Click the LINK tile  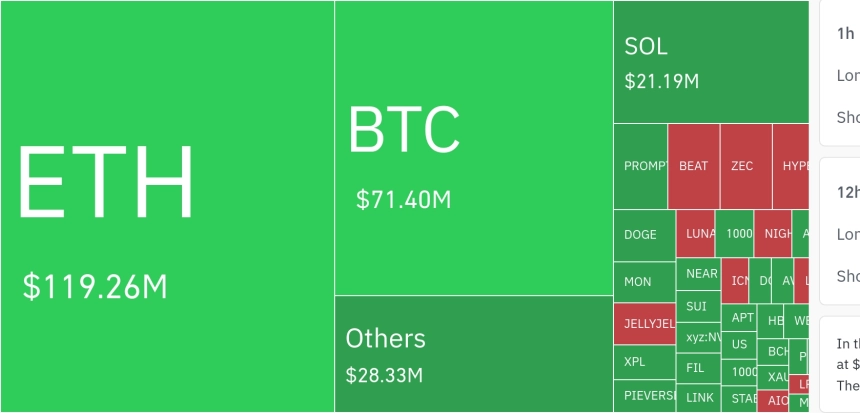pyautogui.click(x=700, y=397)
